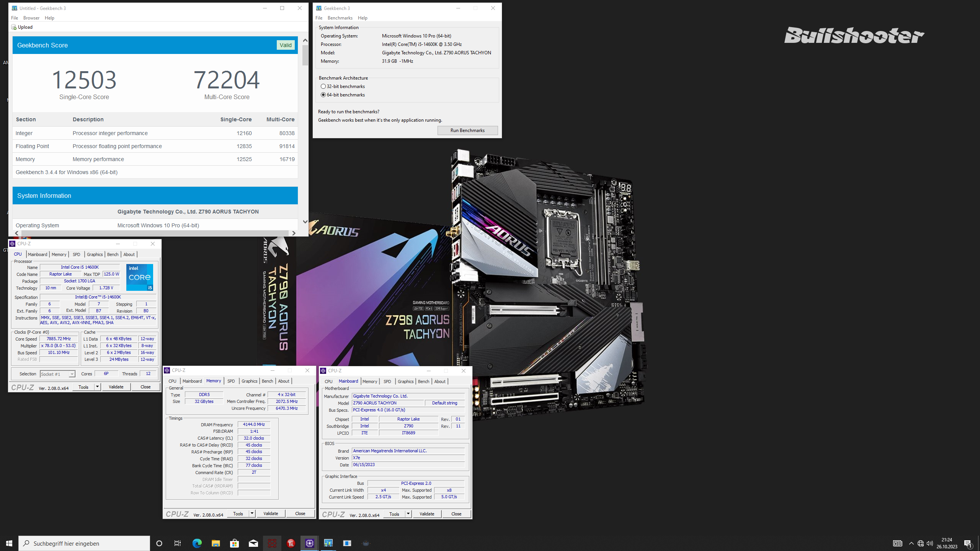This screenshot has width=980, height=551.
Task: Click the dark cat-face icon on taskbar
Action: [x=366, y=543]
